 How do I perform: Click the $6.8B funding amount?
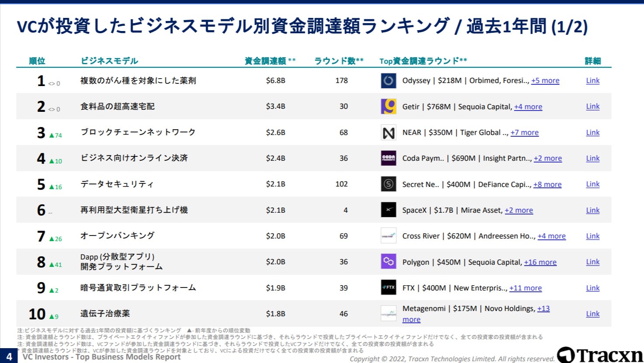tap(276, 80)
